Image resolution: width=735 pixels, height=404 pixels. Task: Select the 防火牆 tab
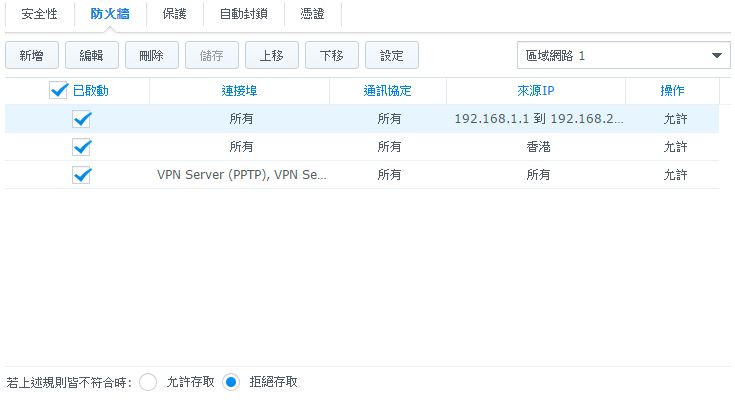[110, 14]
